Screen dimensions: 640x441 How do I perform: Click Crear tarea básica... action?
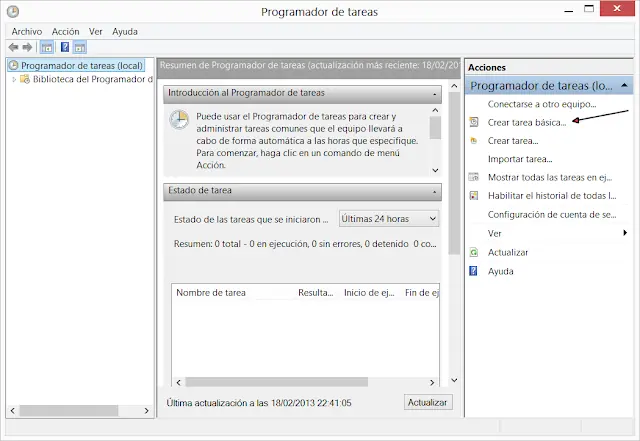(x=527, y=122)
